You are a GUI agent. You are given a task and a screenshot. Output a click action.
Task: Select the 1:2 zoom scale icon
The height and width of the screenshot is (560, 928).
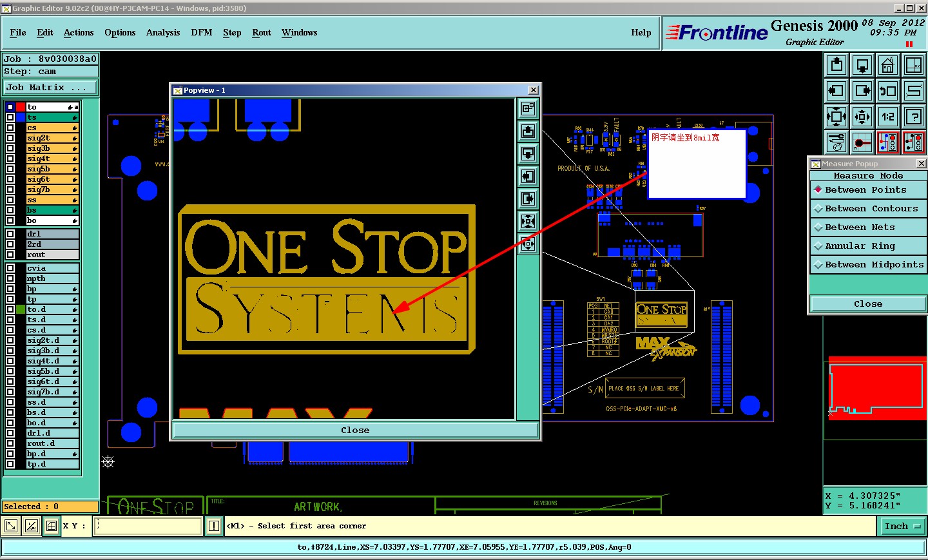click(888, 117)
